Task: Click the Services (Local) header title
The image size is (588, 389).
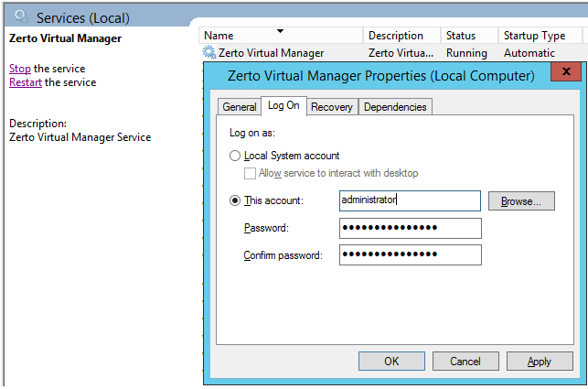Action: (x=83, y=17)
